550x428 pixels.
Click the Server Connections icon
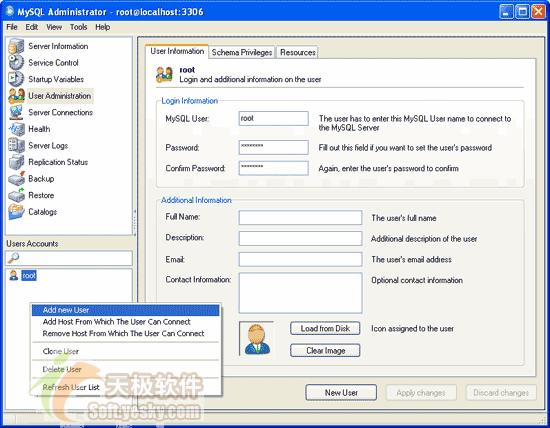(16, 112)
